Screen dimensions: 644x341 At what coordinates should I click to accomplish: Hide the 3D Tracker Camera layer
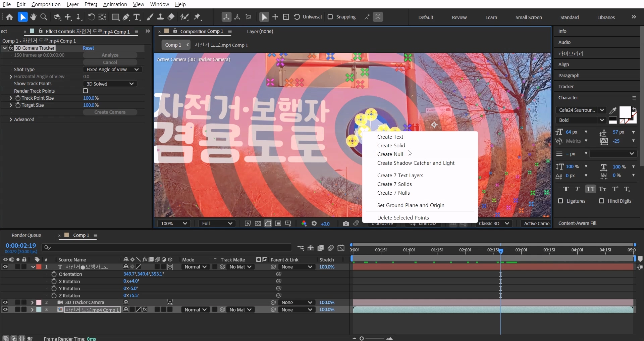point(5,302)
